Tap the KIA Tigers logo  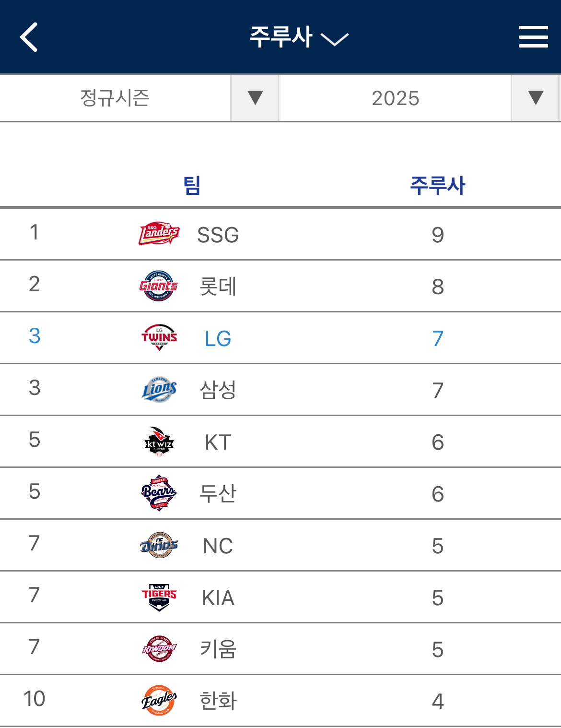click(159, 597)
